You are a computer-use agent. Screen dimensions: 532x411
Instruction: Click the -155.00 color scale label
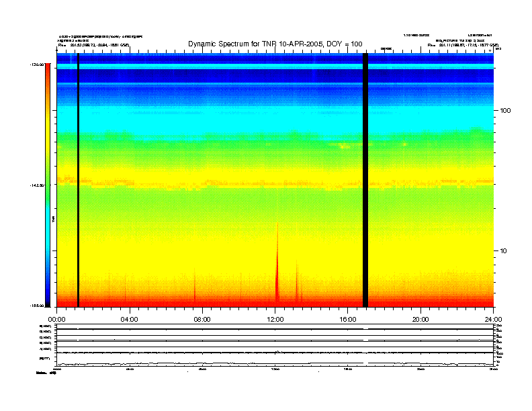[37, 306]
